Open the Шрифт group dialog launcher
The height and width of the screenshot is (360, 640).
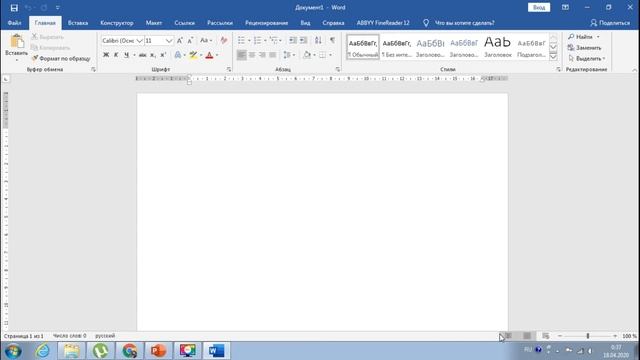[229, 69]
